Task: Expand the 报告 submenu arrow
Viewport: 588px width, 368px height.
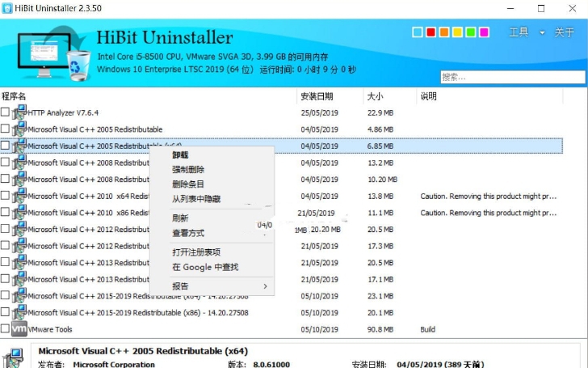Action: (x=266, y=286)
